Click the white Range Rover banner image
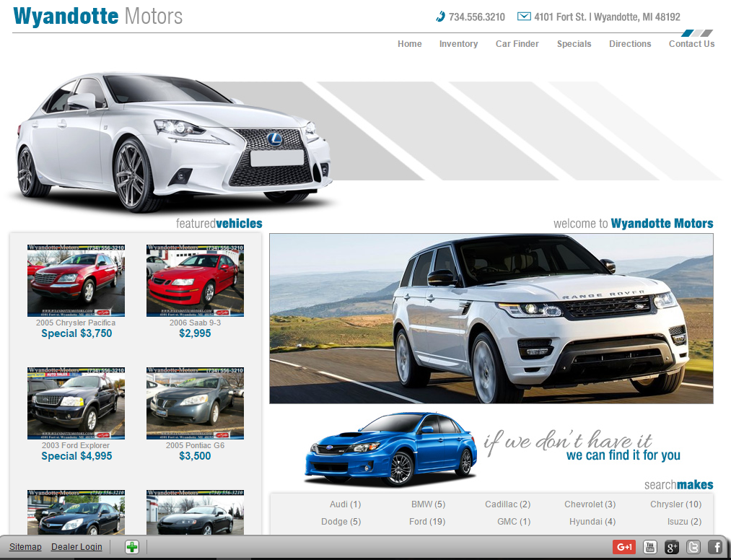The image size is (731, 560). pos(491,318)
